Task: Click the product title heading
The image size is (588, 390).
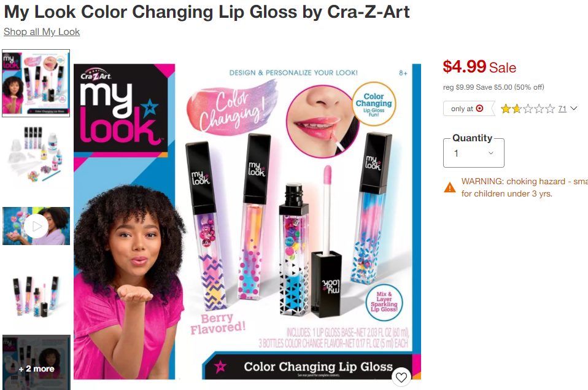Action: 207,12
